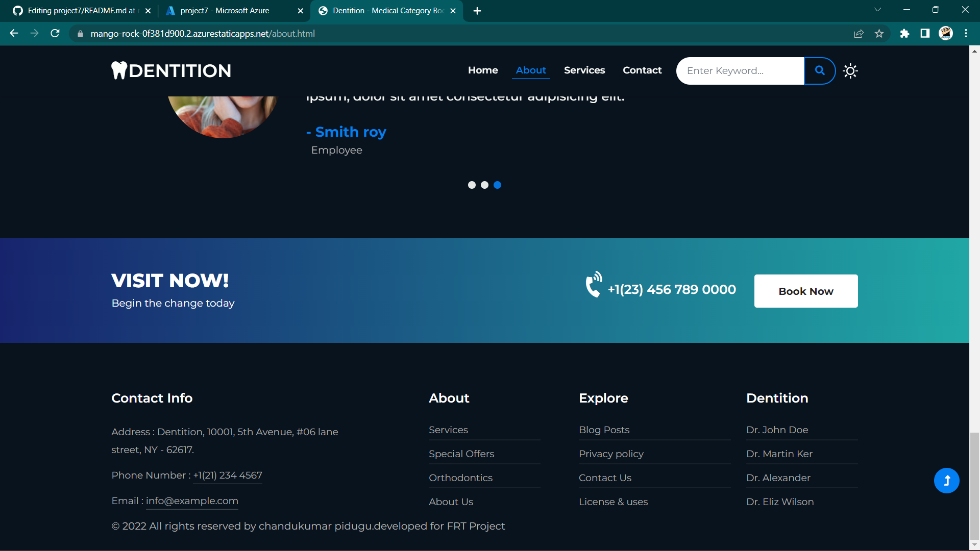Click the phone icon next to the number
The image size is (980, 551).
click(593, 285)
